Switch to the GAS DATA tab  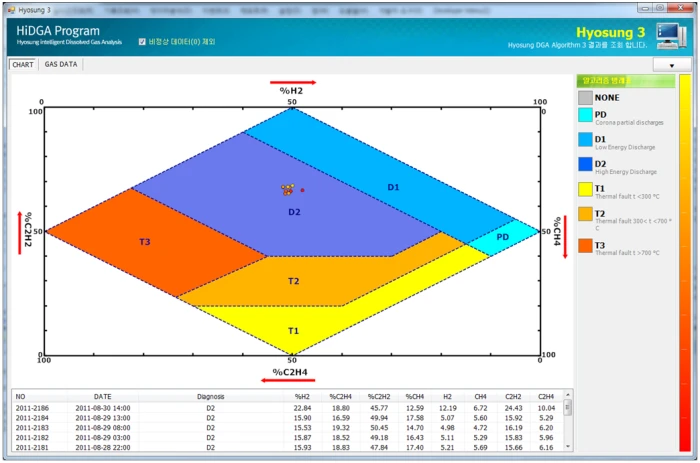[x=61, y=64]
